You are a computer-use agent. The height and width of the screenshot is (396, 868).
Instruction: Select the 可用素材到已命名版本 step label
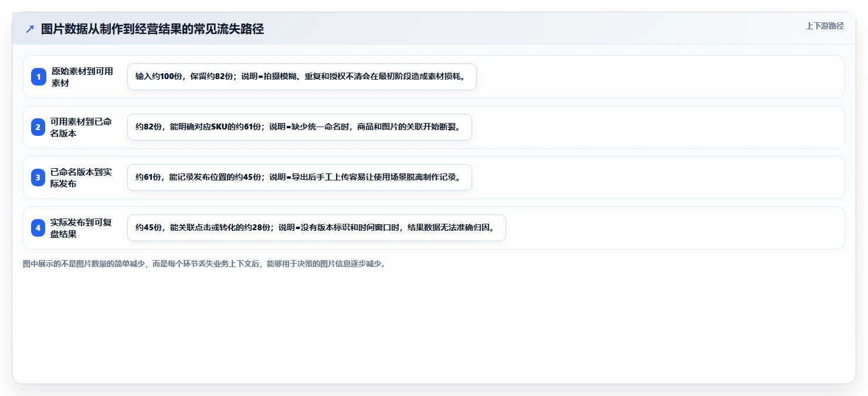[82, 127]
